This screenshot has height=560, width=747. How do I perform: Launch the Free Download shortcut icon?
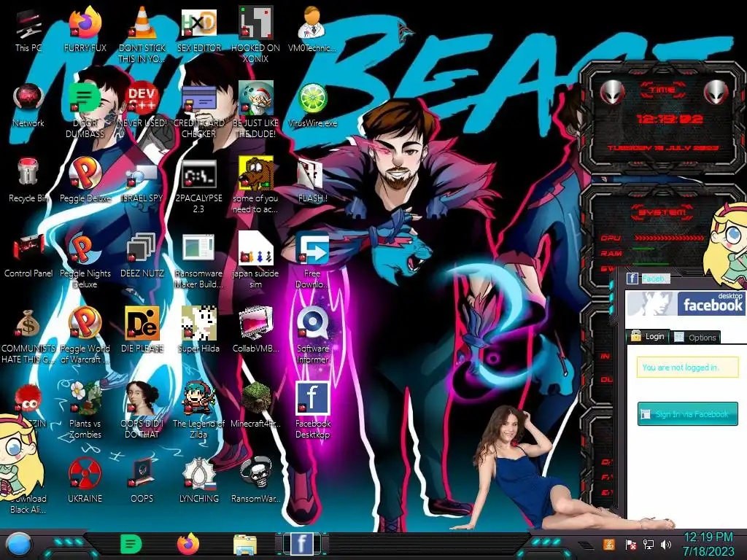pyautogui.click(x=312, y=249)
